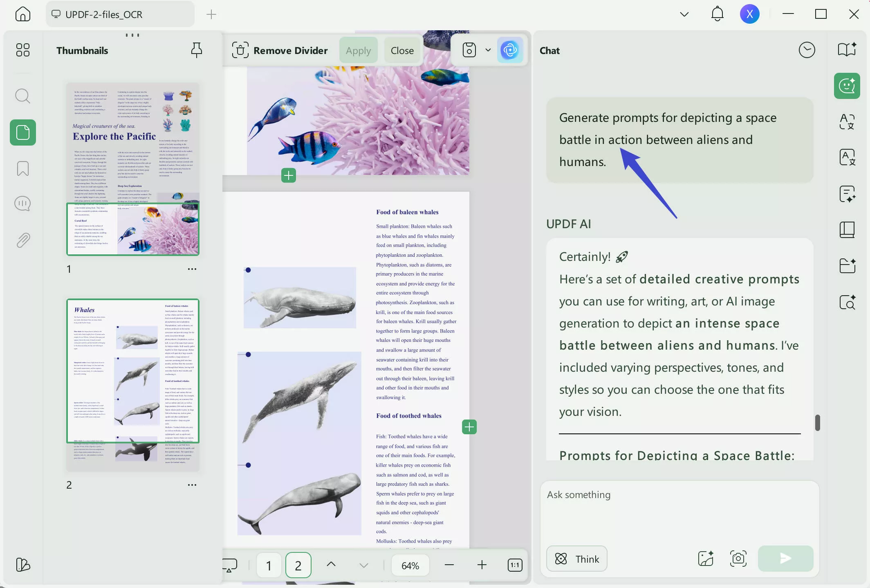Pin the Thumbnails panel

[196, 50]
